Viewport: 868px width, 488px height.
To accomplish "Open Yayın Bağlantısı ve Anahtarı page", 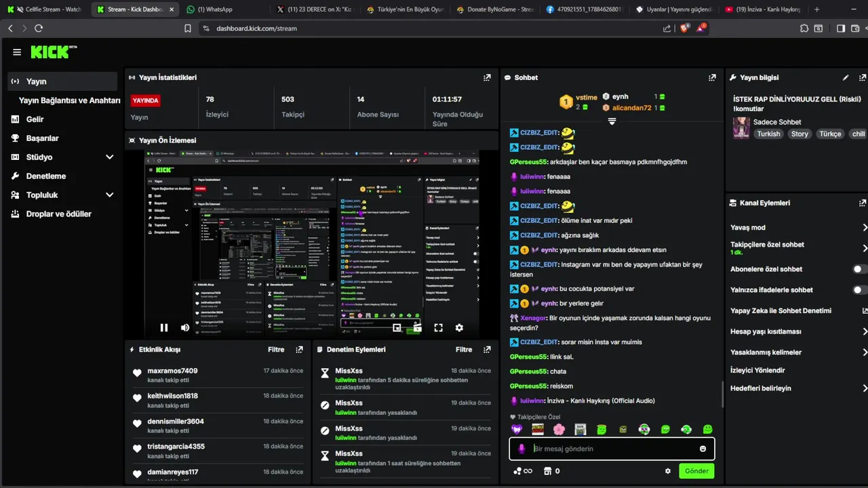I will point(69,100).
